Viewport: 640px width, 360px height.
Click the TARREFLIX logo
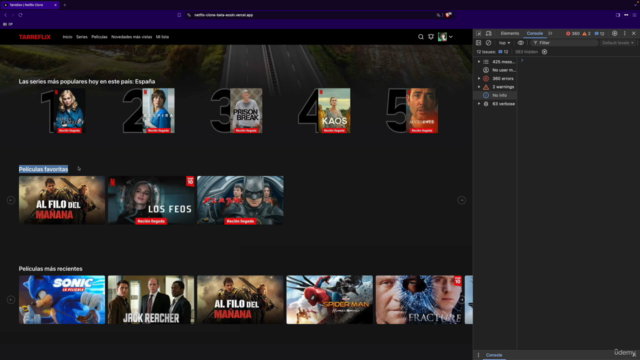click(35, 37)
